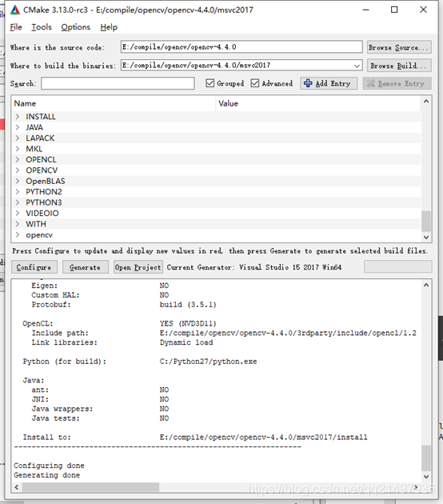Click into the Search field
Screen dimensions: 443x504
(x=118, y=83)
